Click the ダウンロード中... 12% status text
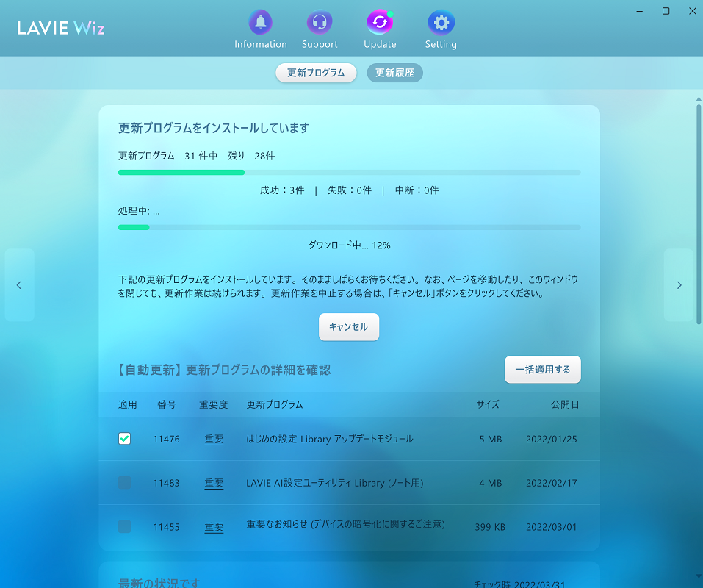This screenshot has width=703, height=588. [x=349, y=245]
